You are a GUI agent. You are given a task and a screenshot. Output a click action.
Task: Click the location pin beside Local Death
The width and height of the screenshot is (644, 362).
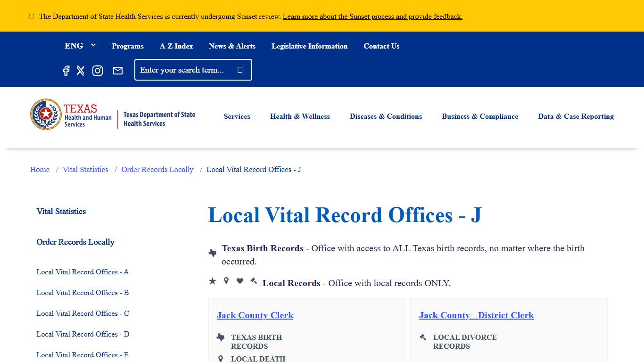[x=221, y=358]
